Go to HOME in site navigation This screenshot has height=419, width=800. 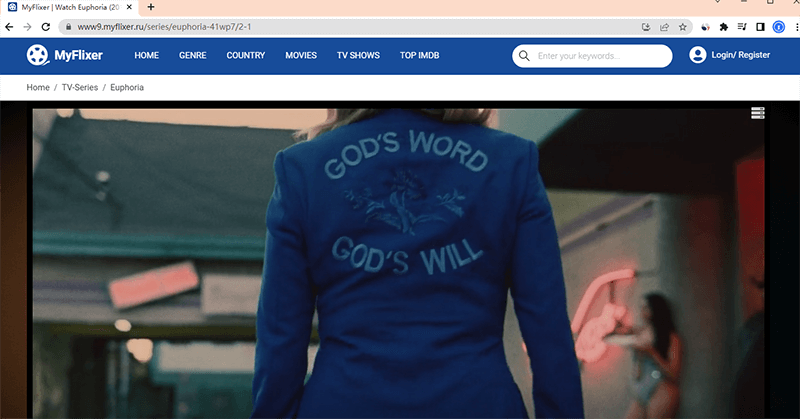[x=146, y=55]
